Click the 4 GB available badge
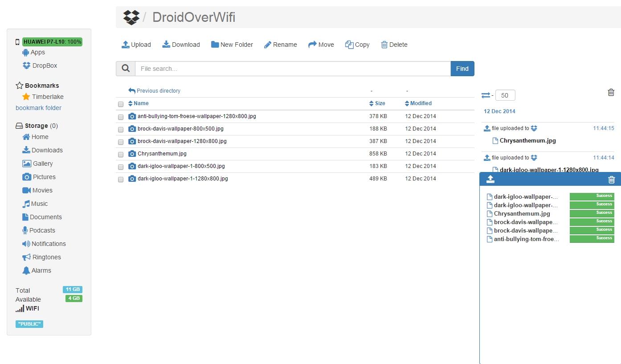The image size is (621, 364). (x=74, y=299)
